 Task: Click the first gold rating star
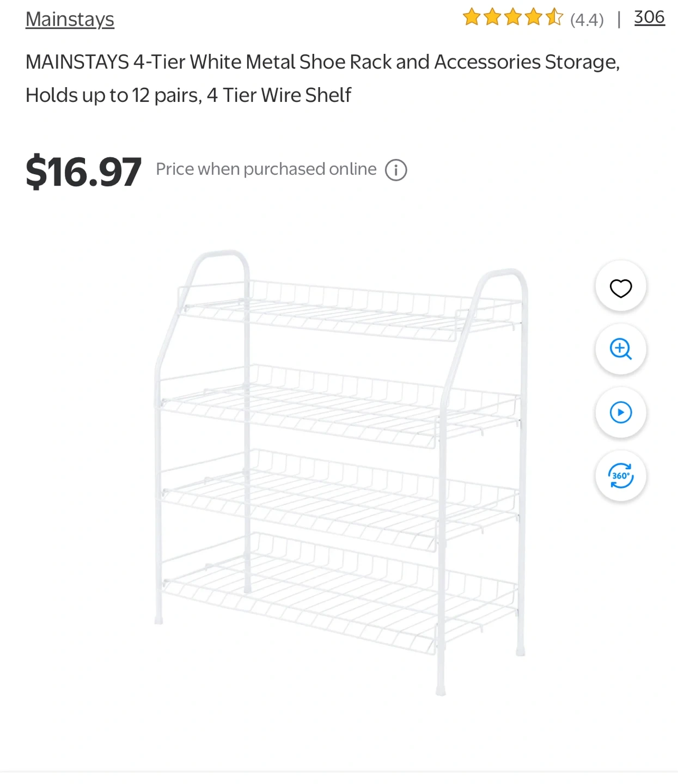472,18
